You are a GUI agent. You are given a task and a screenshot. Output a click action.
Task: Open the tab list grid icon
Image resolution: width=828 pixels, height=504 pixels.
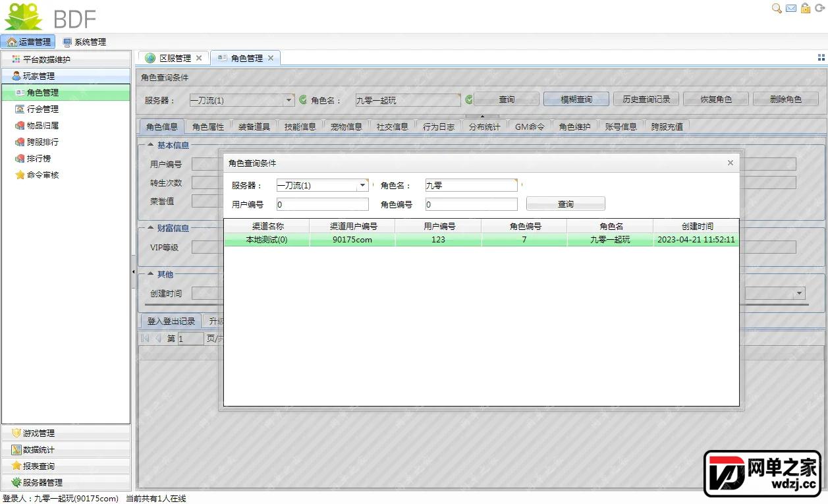(821, 58)
